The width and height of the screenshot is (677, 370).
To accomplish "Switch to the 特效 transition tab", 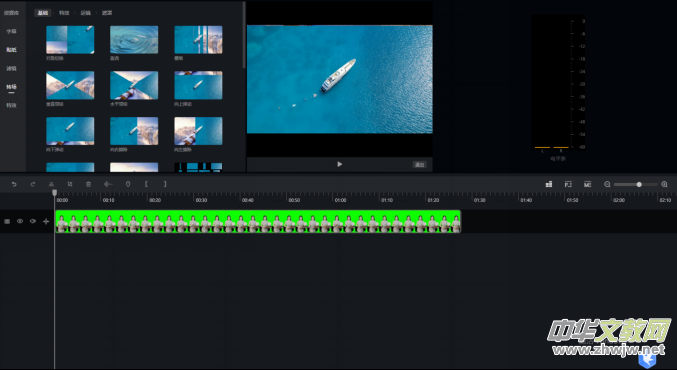I will click(x=64, y=13).
